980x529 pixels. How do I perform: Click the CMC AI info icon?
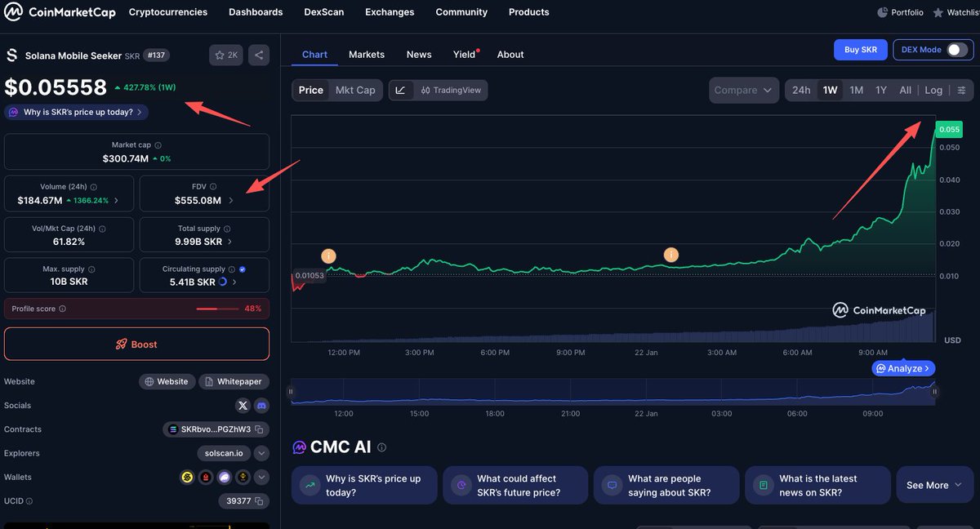(381, 447)
